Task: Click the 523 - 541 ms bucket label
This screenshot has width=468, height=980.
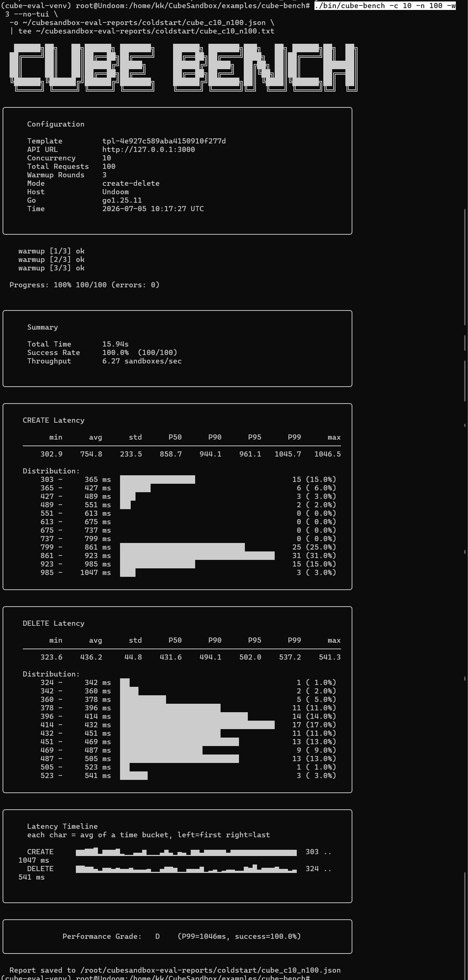Action: point(75,776)
